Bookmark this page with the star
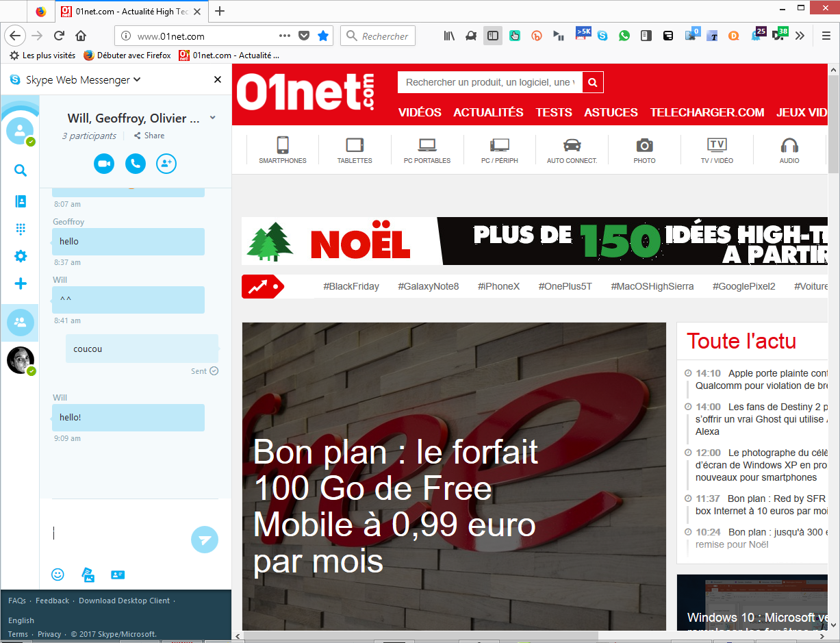Screen dimensions: 840x643 pos(323,36)
